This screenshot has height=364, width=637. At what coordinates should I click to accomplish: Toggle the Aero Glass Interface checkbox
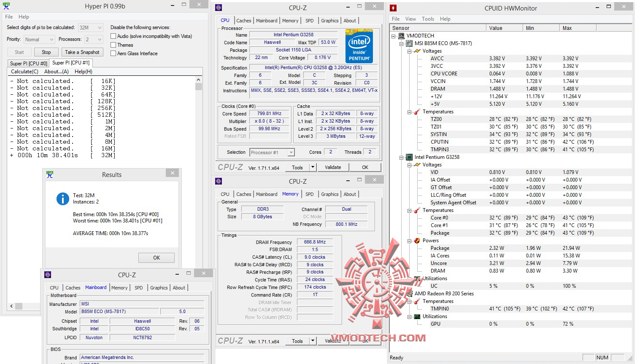113,54
